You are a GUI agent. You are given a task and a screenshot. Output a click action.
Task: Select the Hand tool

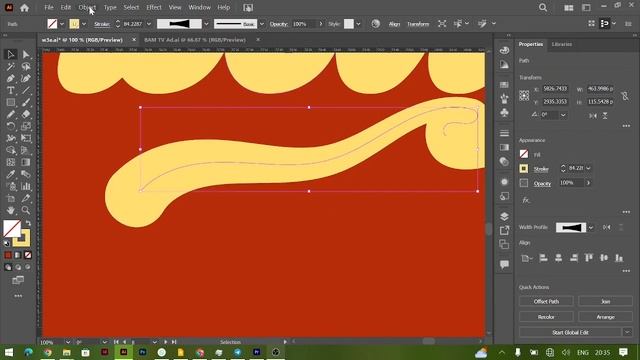[11, 210]
